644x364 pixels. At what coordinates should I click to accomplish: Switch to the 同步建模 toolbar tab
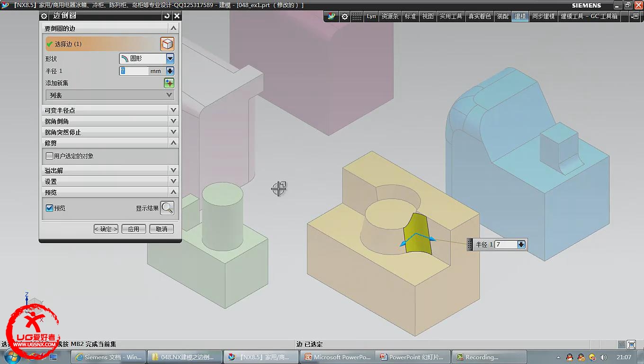[543, 16]
